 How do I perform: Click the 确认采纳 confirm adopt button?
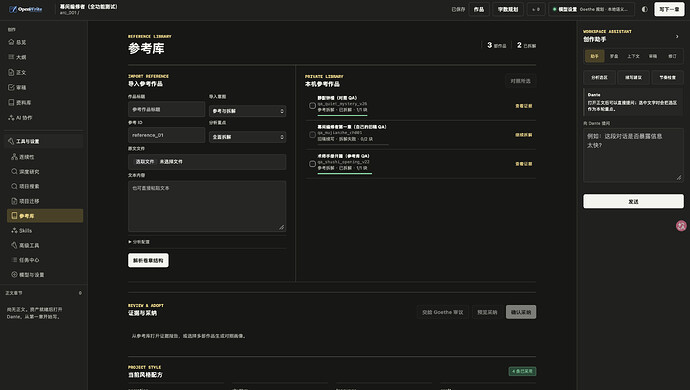[x=521, y=312]
